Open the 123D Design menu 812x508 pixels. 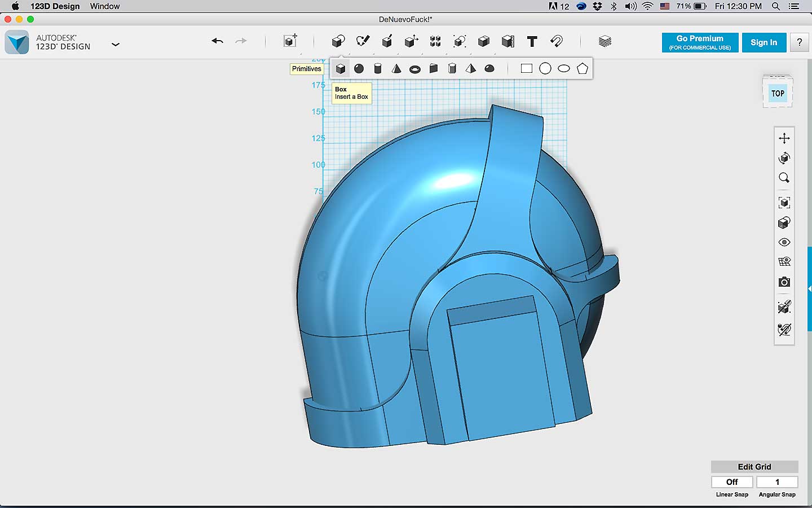(55, 6)
